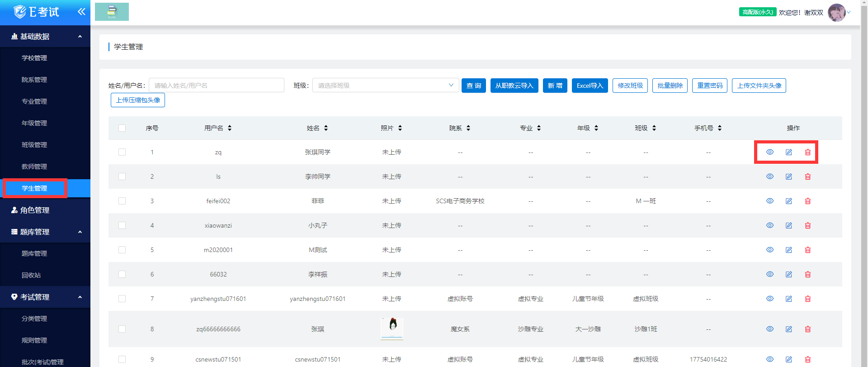
Task: Click the 重置密码 button
Action: click(x=710, y=86)
